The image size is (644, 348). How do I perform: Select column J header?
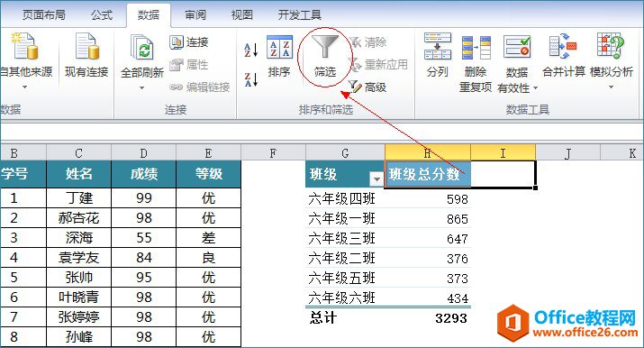tap(568, 153)
